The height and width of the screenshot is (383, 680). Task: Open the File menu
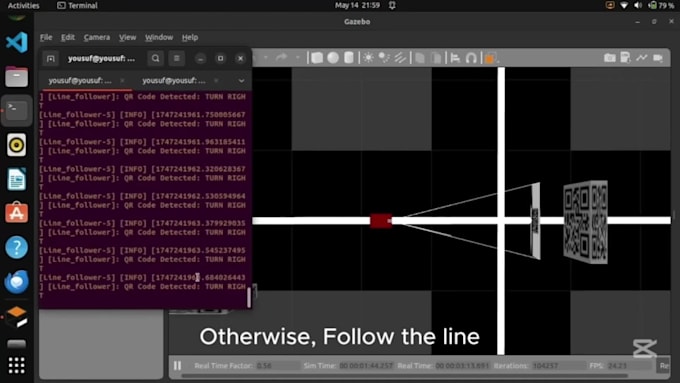pyautogui.click(x=46, y=37)
